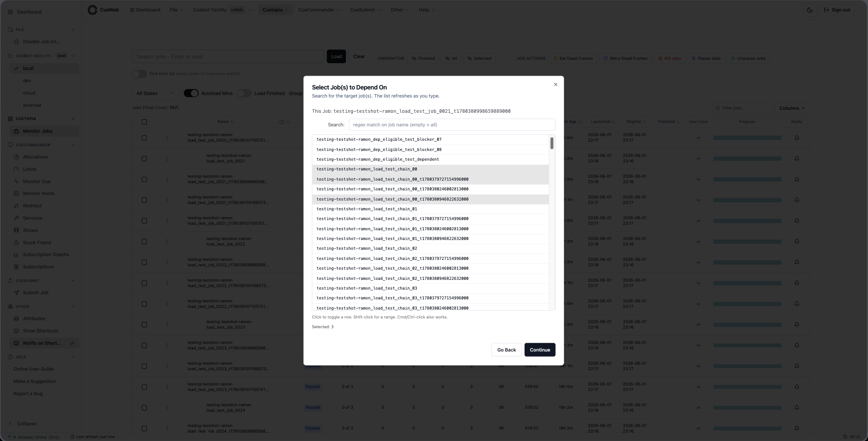Open the All States dropdown
This screenshot has width=868, height=441.
[155, 93]
